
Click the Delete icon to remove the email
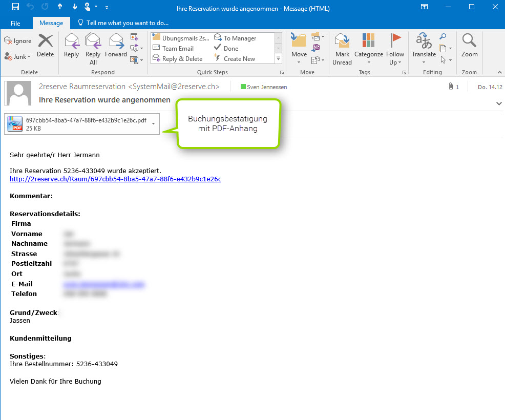coord(46,46)
